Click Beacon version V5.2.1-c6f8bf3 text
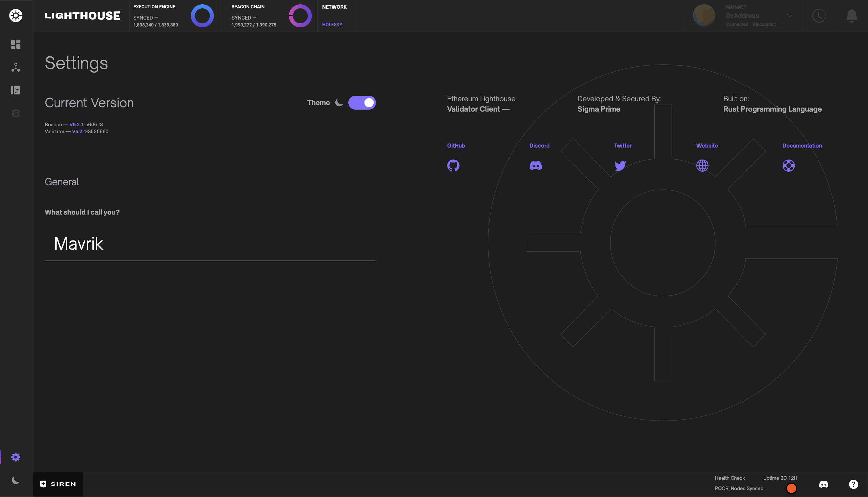 pyautogui.click(x=86, y=125)
